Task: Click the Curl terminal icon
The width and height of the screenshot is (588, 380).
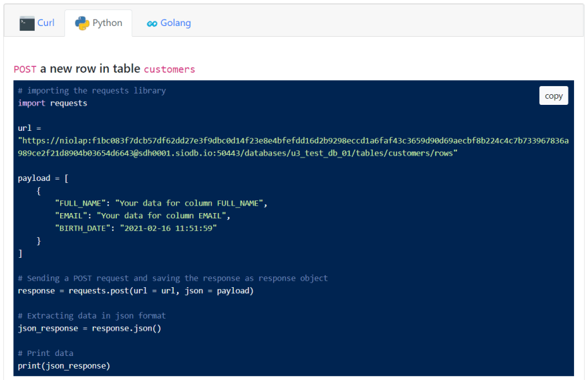Action: (27, 23)
